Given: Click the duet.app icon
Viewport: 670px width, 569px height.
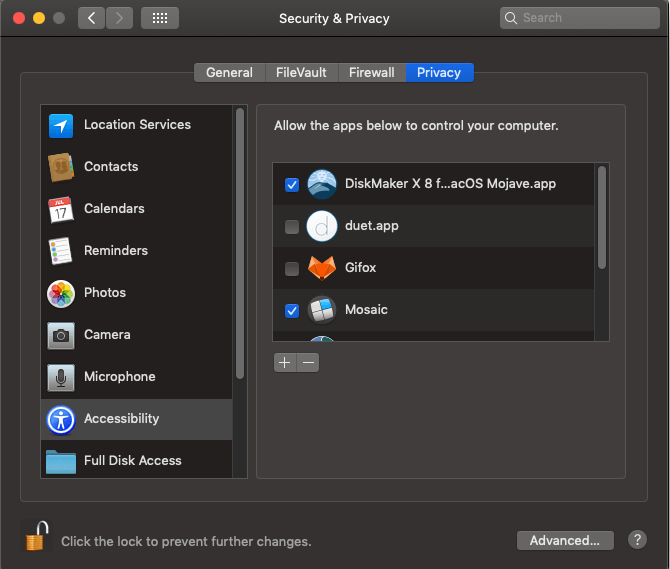Looking at the screenshot, I should click(x=322, y=226).
